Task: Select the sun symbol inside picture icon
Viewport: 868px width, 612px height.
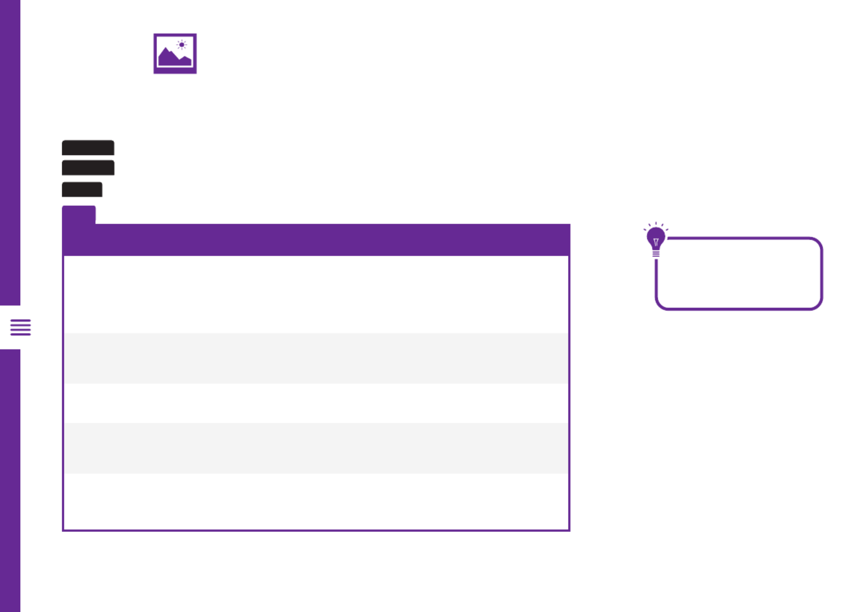Action: tap(182, 45)
